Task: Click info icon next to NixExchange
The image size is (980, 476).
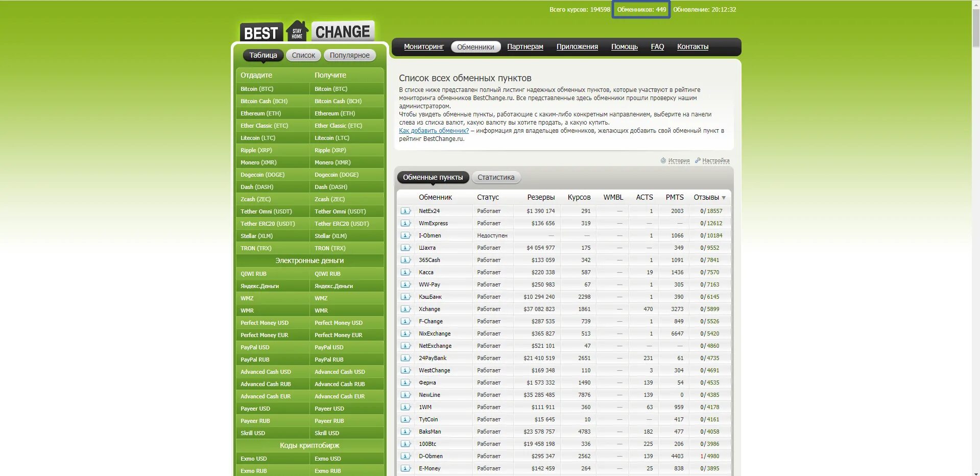Action: 405,334
